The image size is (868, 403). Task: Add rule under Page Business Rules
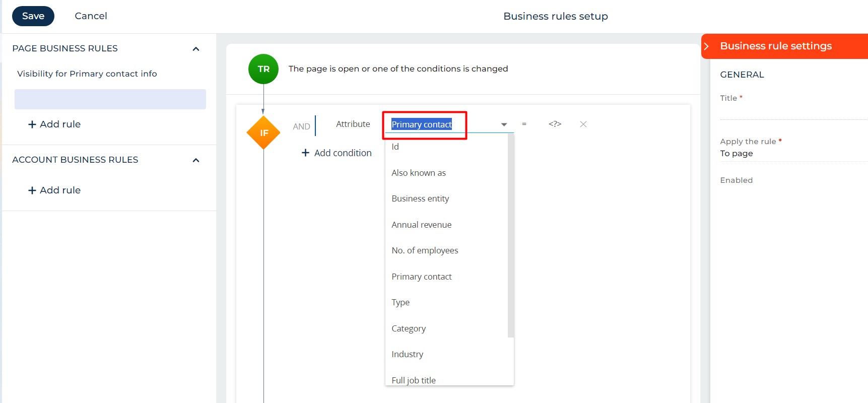click(x=54, y=124)
